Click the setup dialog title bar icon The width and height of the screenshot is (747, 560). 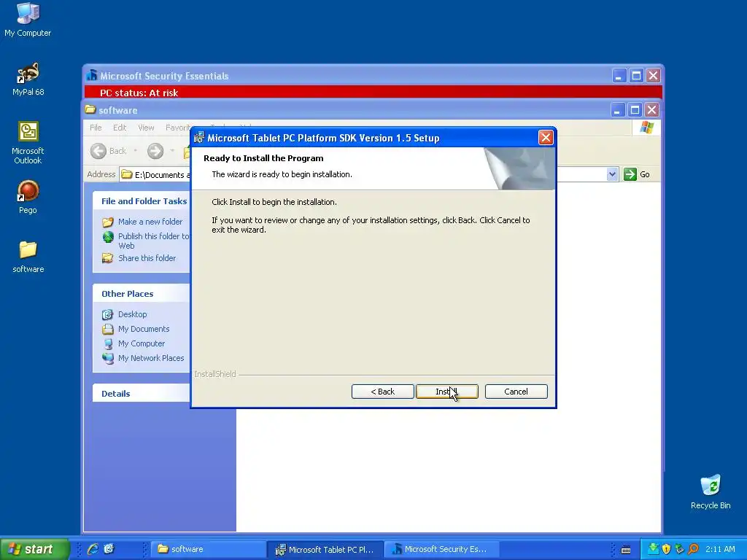click(199, 138)
